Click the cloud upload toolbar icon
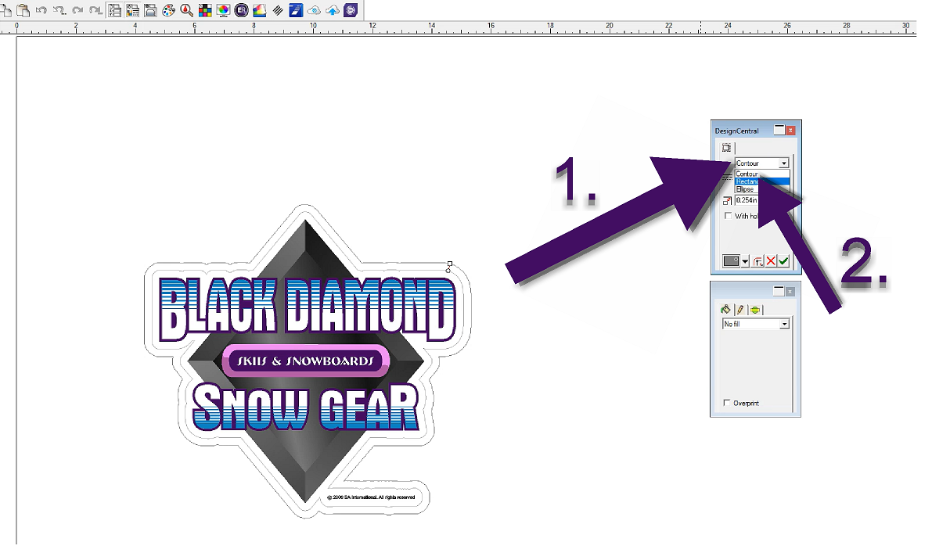The height and width of the screenshot is (560, 932). pos(331,10)
